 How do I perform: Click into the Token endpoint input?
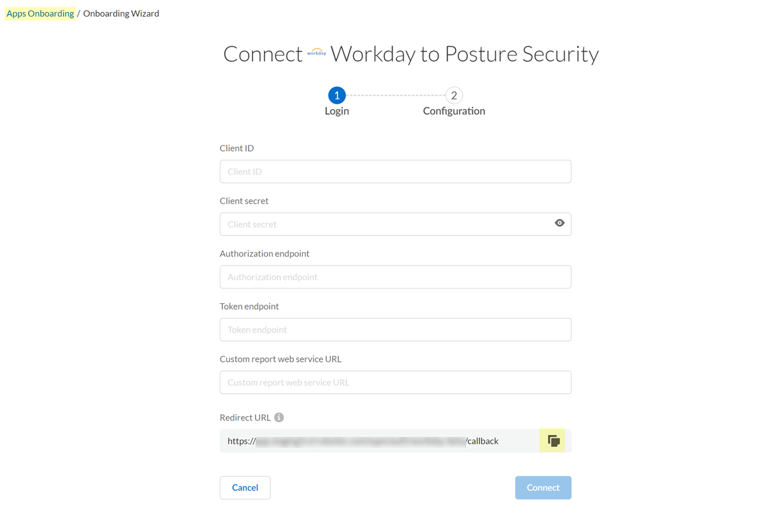coord(395,330)
